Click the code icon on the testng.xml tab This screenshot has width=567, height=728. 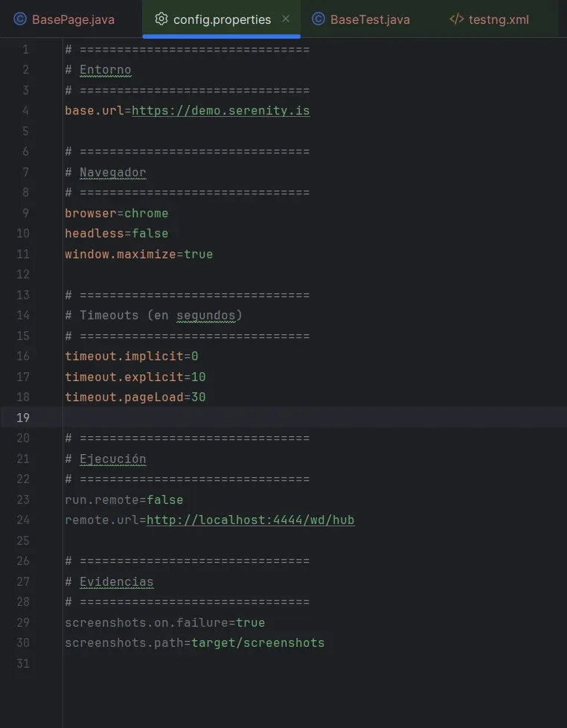(456, 20)
